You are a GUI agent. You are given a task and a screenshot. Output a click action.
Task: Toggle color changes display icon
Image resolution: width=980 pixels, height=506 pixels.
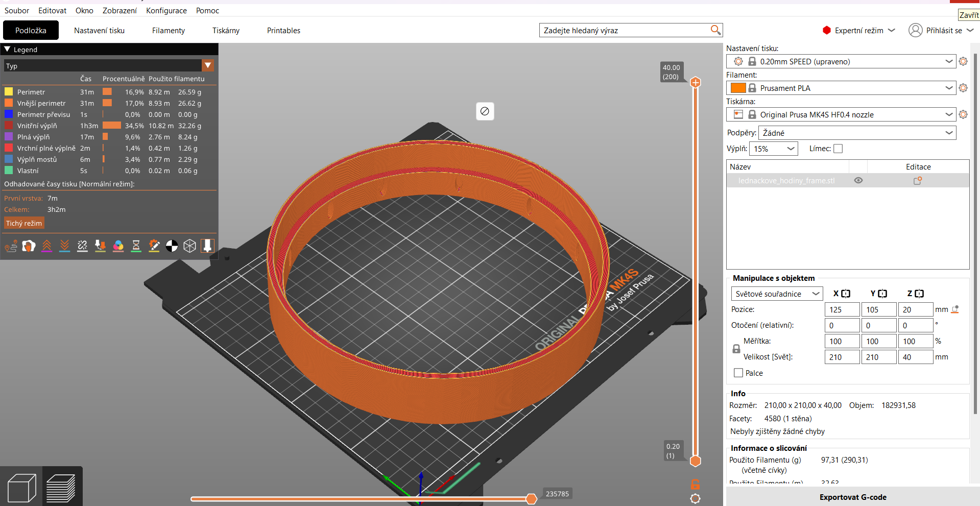click(118, 246)
